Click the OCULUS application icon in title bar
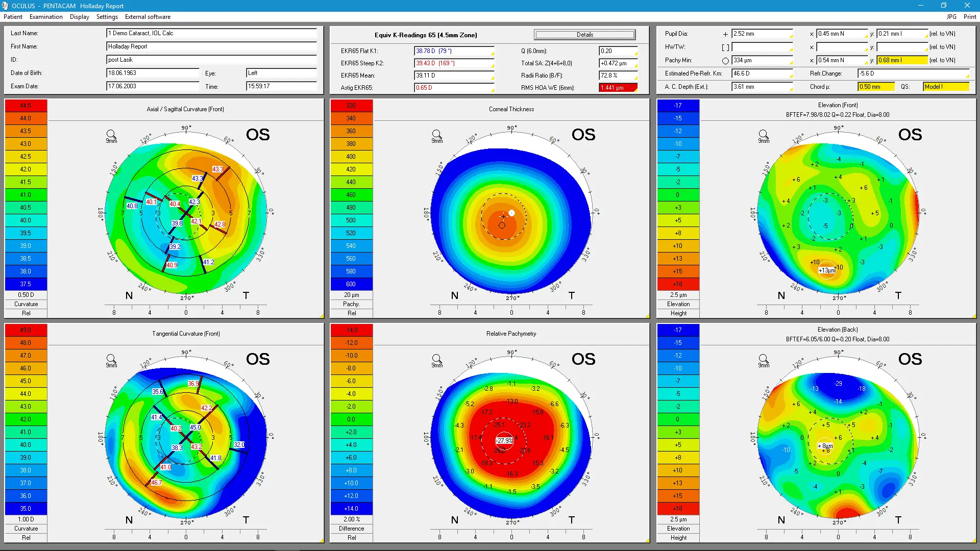 pos(5,6)
